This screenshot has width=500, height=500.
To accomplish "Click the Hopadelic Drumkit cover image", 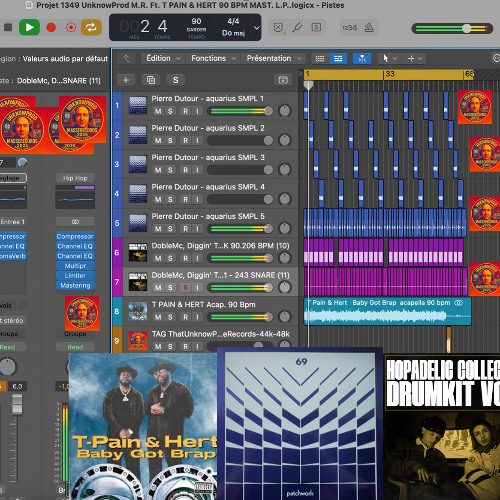I will click(442, 427).
